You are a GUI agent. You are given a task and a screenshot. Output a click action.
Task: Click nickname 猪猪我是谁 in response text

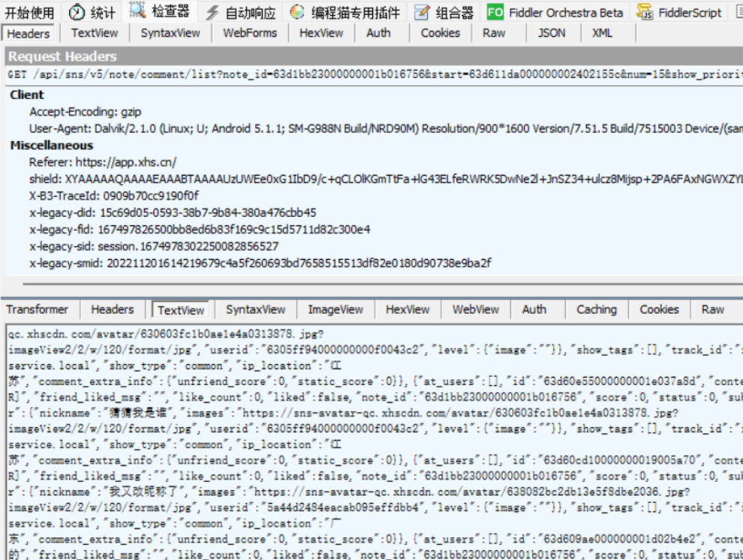(x=138, y=413)
